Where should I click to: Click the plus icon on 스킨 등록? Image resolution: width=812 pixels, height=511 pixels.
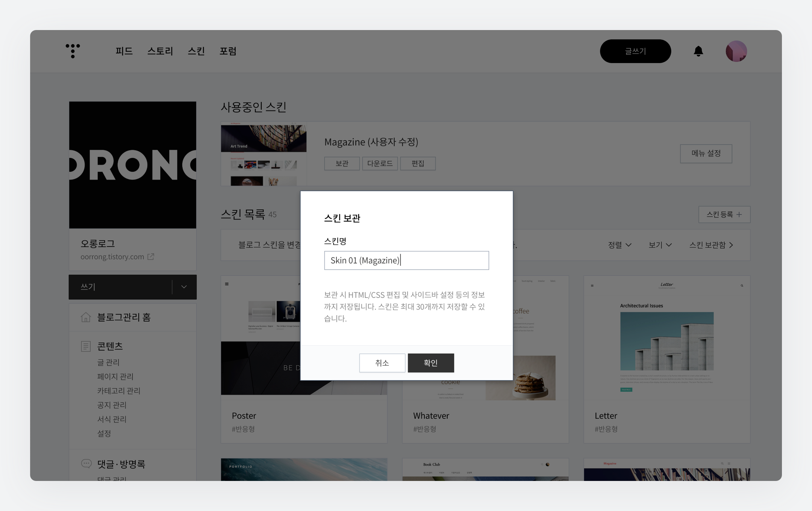[x=739, y=214]
